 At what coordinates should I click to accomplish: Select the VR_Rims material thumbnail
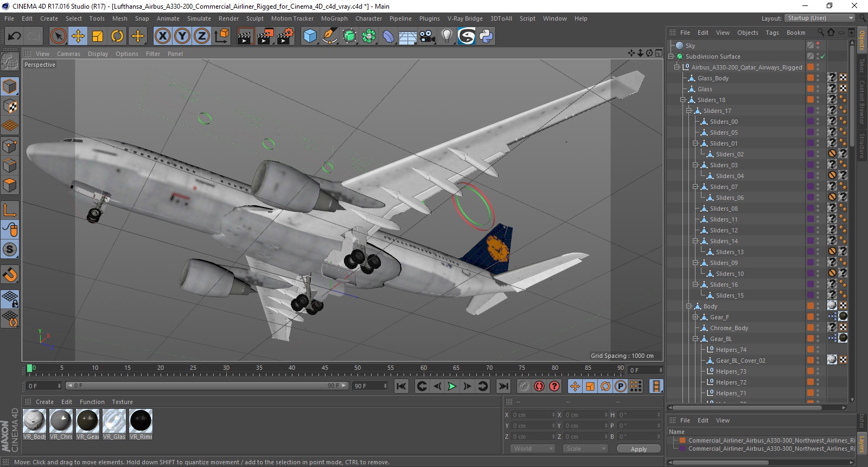(141, 421)
